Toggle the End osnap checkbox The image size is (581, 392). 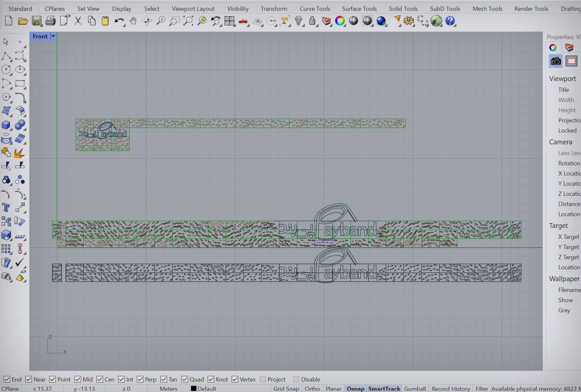(7, 379)
